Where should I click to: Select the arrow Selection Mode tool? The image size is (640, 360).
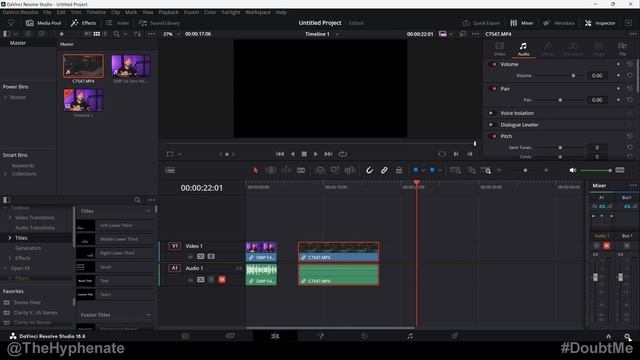[x=256, y=170]
